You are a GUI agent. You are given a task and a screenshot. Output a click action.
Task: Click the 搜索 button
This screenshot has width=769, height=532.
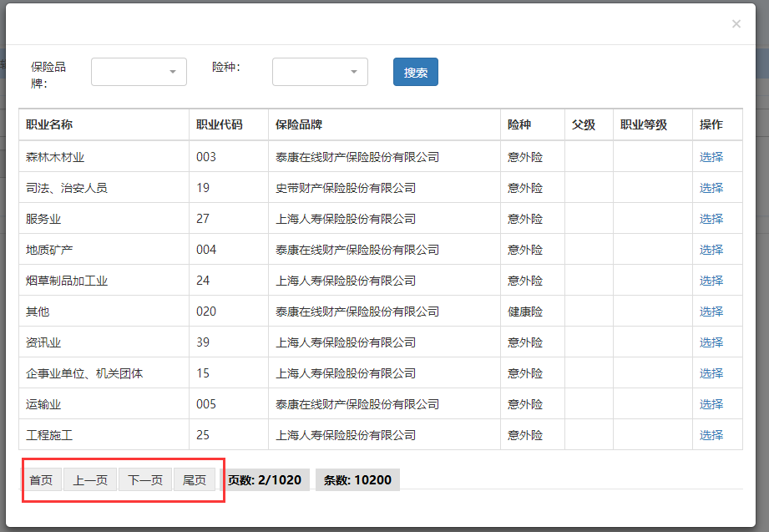tap(415, 72)
